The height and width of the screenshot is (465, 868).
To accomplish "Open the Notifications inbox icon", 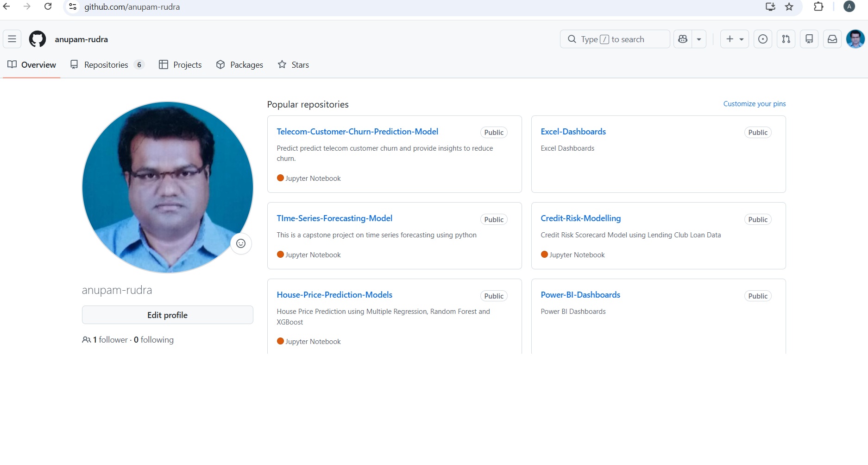I will point(832,39).
